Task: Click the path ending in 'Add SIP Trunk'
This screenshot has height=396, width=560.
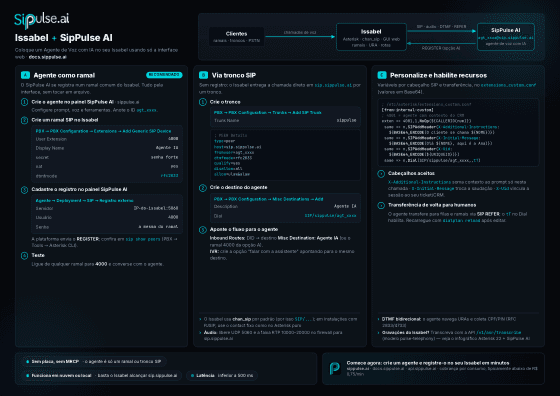Action: [x=268, y=112]
